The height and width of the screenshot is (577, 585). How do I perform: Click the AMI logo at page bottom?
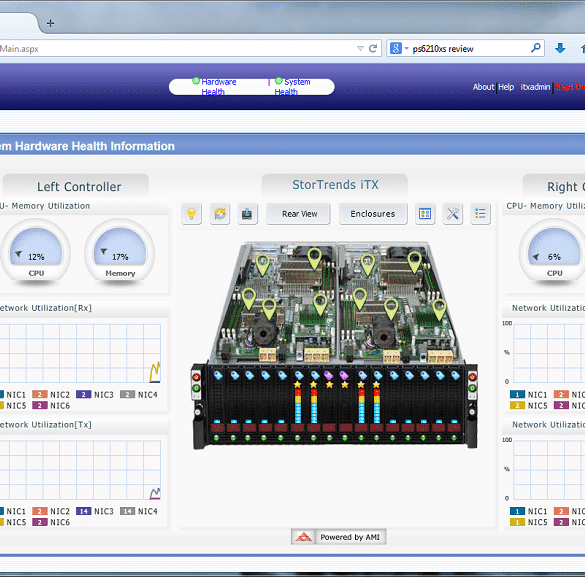(x=303, y=537)
